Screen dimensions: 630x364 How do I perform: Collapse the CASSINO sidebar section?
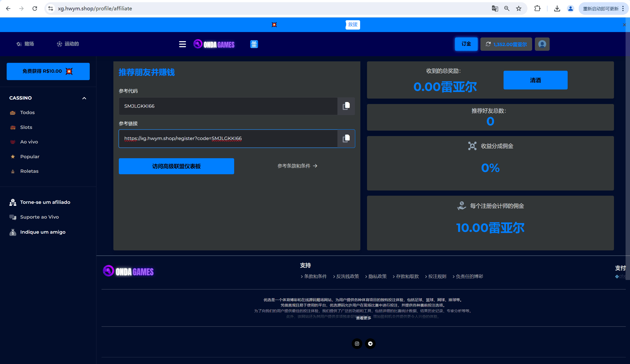84,98
